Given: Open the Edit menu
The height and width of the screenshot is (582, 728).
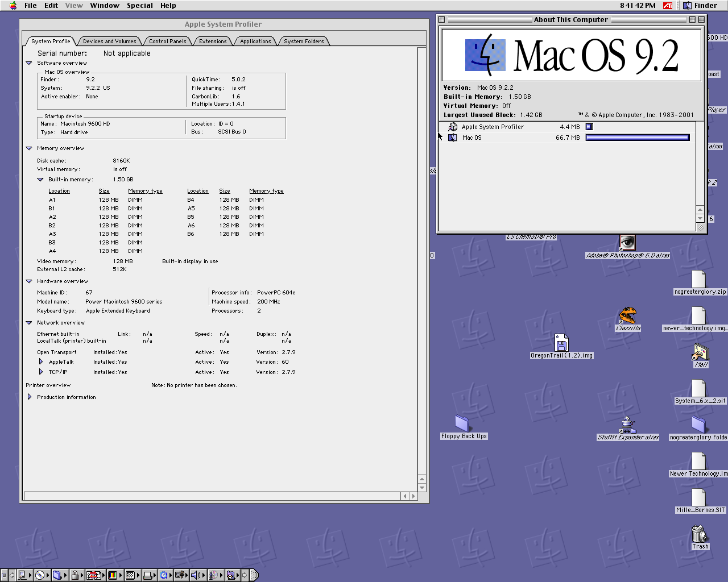Looking at the screenshot, I should tap(51, 6).
